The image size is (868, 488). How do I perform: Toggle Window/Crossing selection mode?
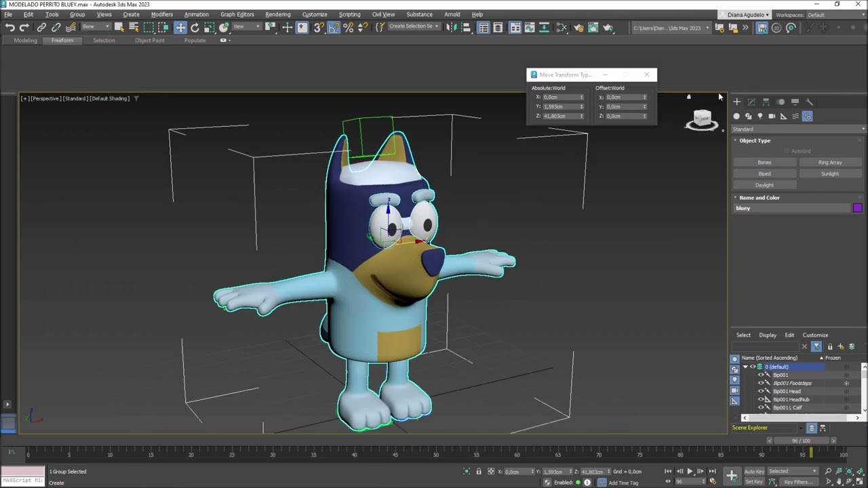pyautogui.click(x=163, y=27)
